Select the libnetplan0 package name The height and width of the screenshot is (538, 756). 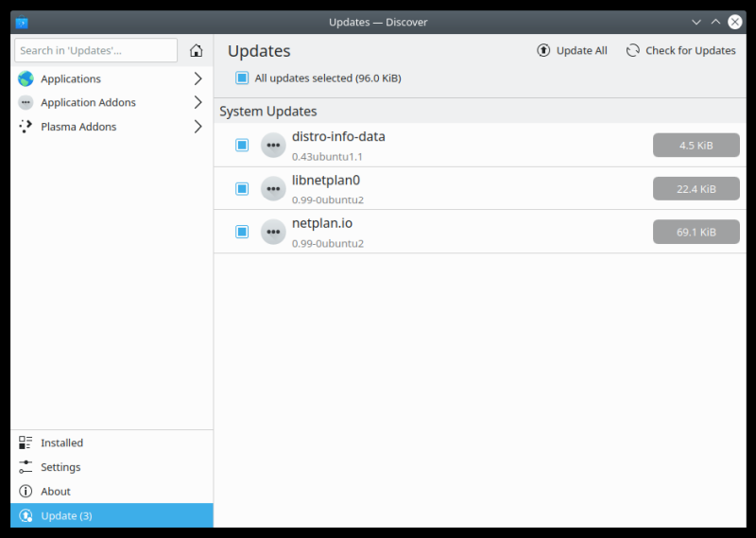(x=326, y=180)
